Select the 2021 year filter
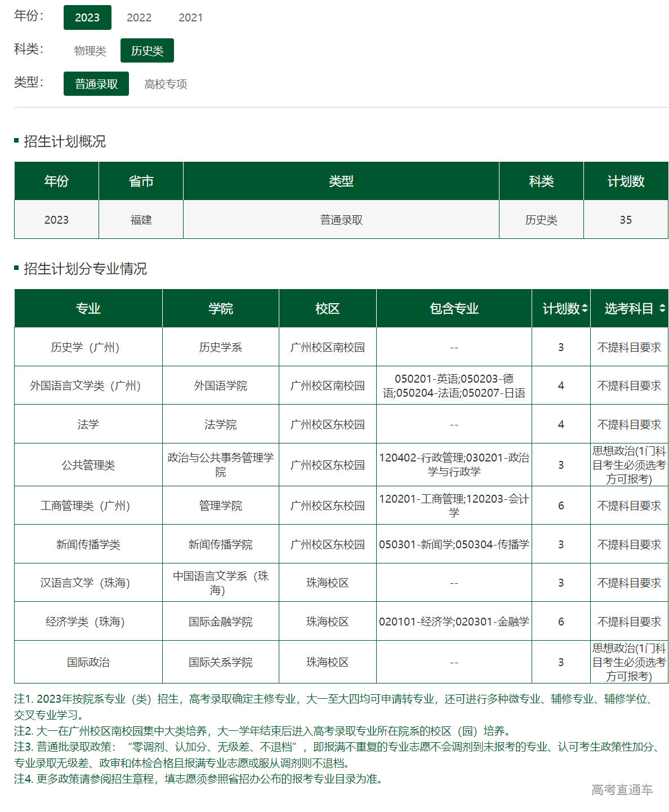Image resolution: width=669 pixels, height=812 pixels. [191, 17]
